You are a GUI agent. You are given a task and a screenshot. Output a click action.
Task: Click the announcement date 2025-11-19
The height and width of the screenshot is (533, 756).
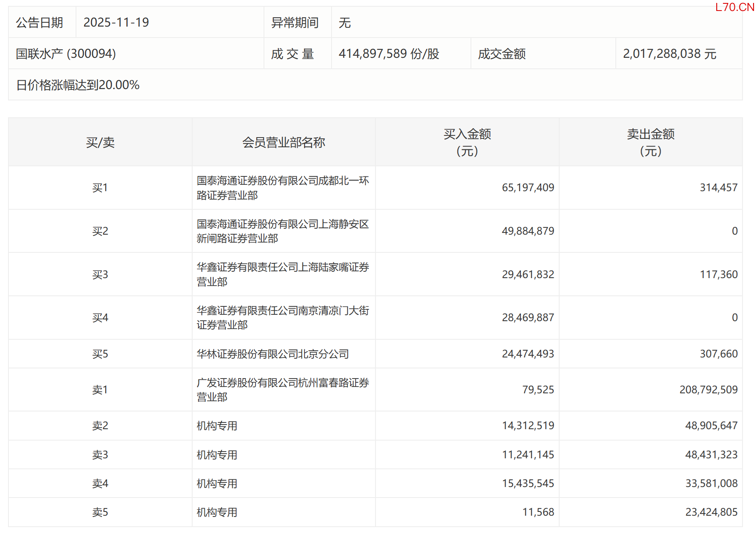pyautogui.click(x=116, y=22)
